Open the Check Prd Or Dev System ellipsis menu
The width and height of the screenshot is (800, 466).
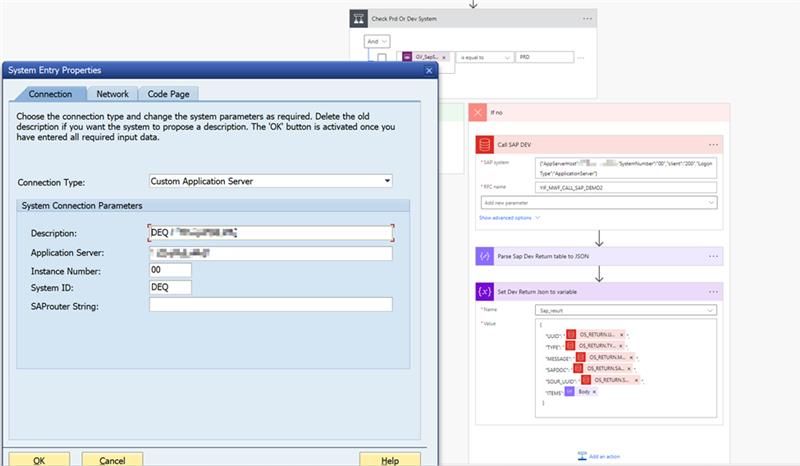587,19
